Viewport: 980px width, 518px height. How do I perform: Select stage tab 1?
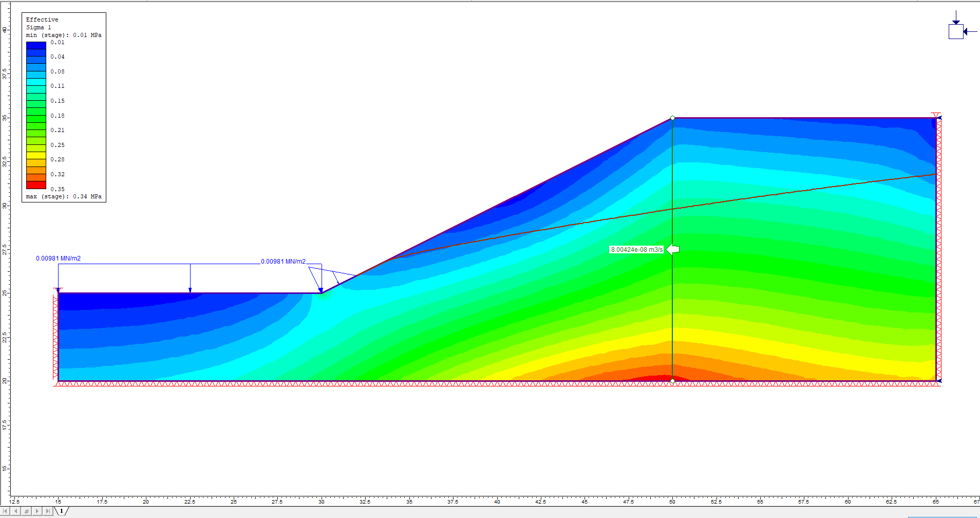[62, 511]
